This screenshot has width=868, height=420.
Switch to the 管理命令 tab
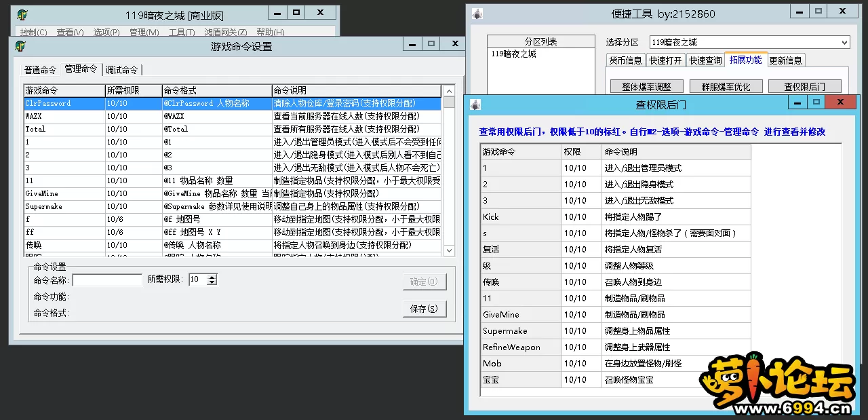81,69
